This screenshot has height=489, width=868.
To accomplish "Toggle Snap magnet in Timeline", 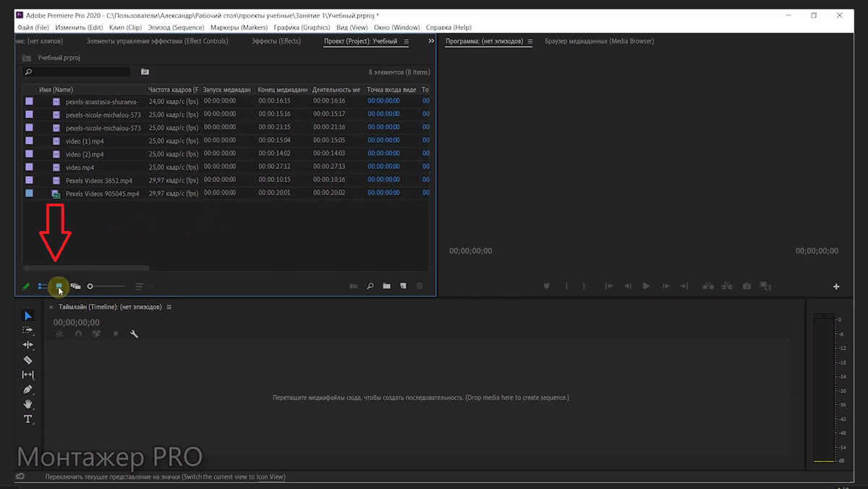I will [x=78, y=334].
